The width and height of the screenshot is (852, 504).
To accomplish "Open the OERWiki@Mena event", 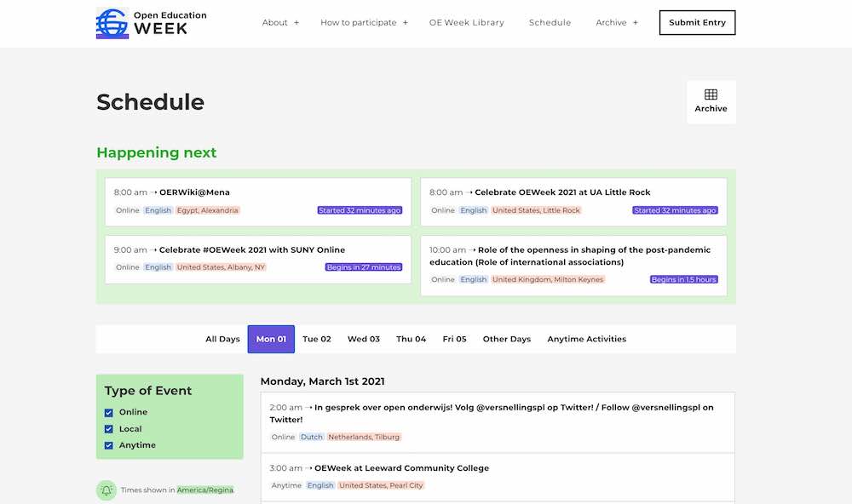I will click(x=194, y=192).
